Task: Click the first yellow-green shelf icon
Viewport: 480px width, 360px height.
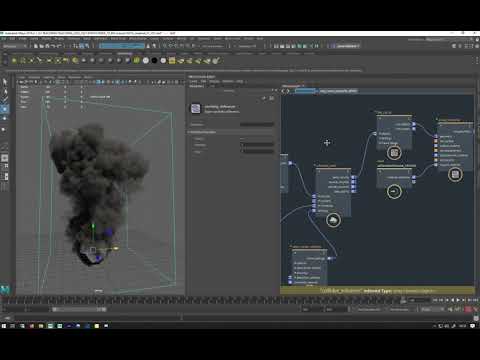Action: tap(14, 60)
